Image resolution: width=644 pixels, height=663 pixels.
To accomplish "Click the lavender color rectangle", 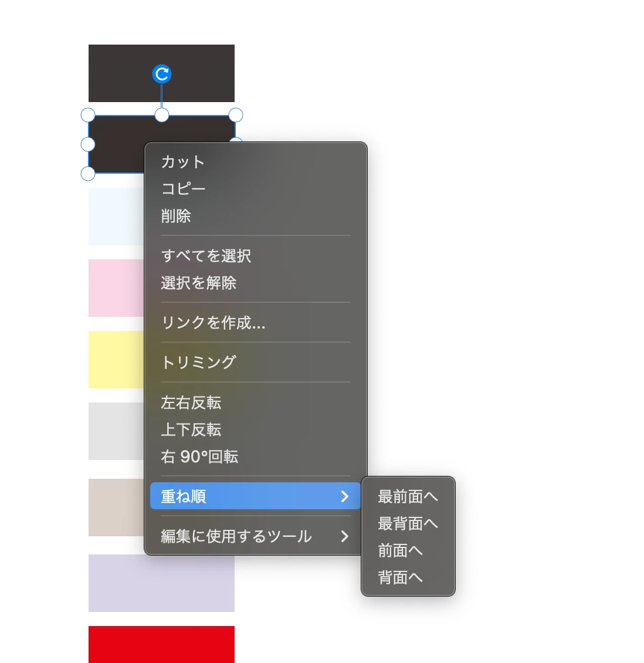I will click(x=161, y=583).
